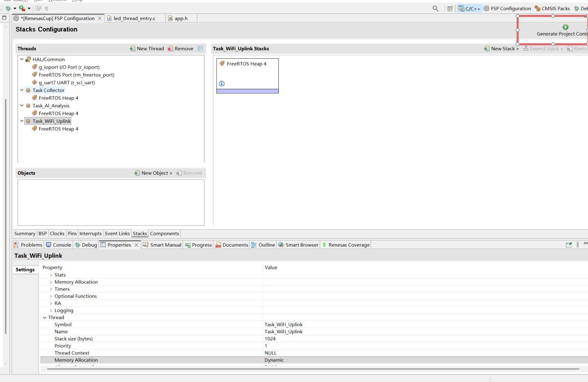Switch to the Interrupts tab
This screenshot has height=382, width=588.
[x=90, y=233]
